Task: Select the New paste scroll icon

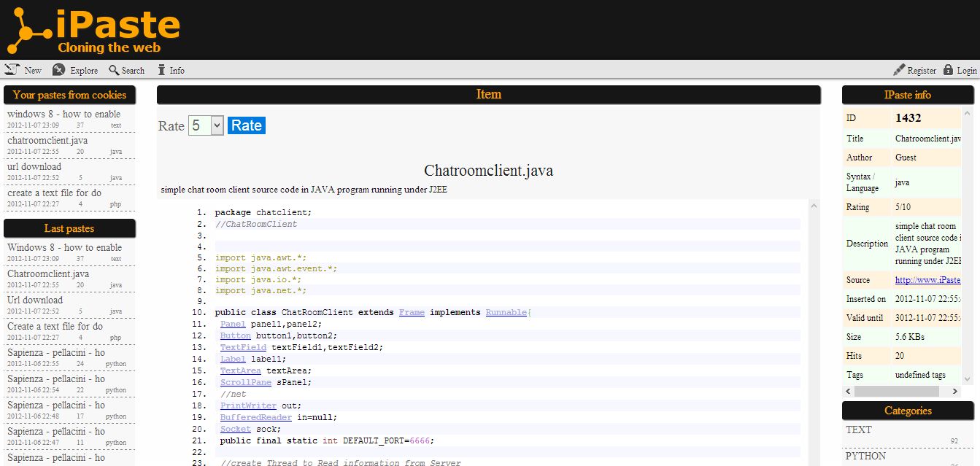Action: [x=12, y=69]
